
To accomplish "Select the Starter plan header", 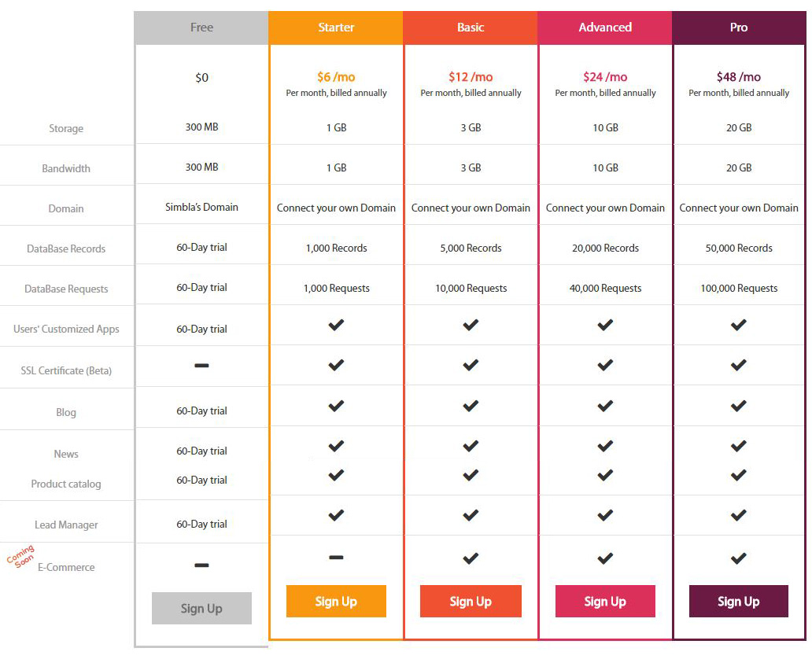I will (x=336, y=28).
